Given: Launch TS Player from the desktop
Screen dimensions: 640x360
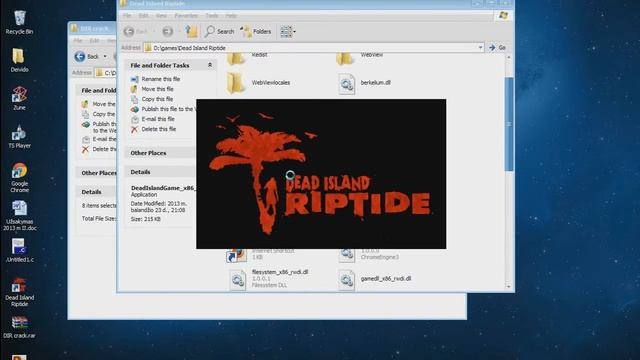Looking at the screenshot, I should [19, 136].
